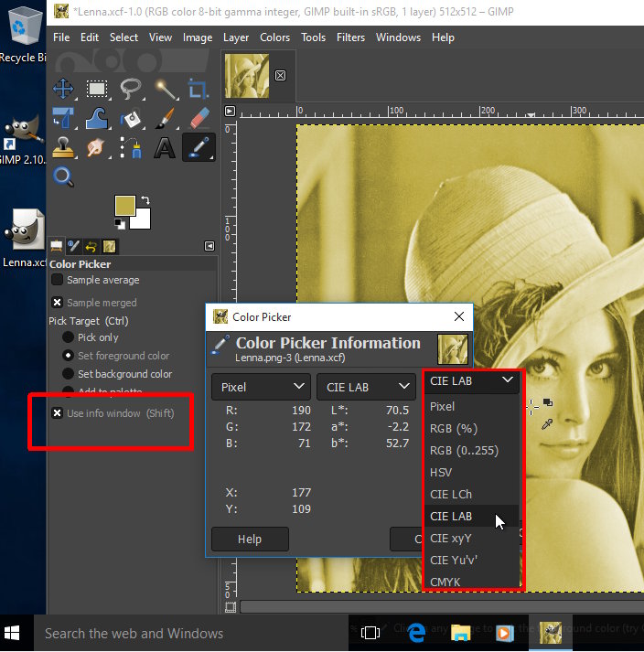644x652 pixels.
Task: Select the Text tool
Action: point(165,147)
